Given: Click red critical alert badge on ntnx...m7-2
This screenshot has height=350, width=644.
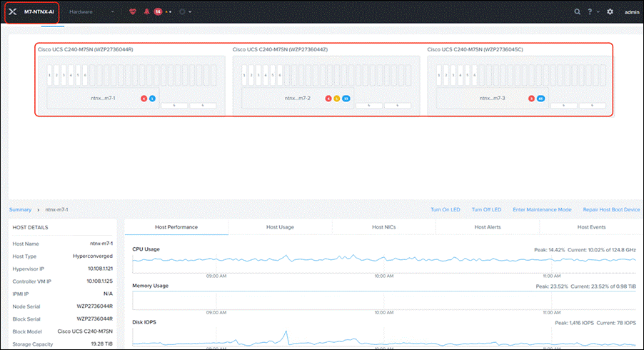Looking at the screenshot, I should click(328, 99).
